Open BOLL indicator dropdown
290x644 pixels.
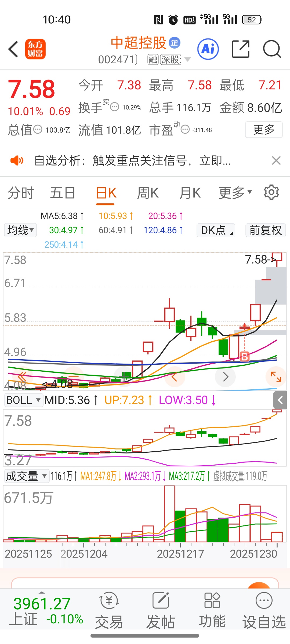pos(24,400)
